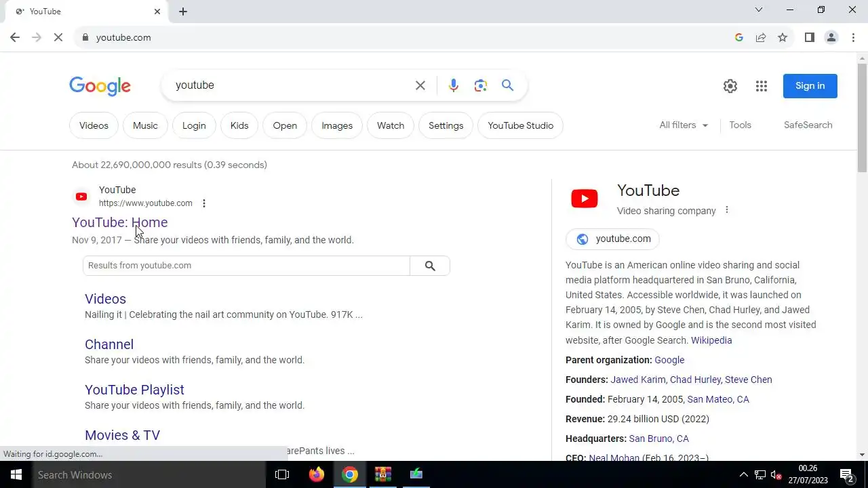
Task: Open knowledge panel more options dots
Action: click(727, 210)
